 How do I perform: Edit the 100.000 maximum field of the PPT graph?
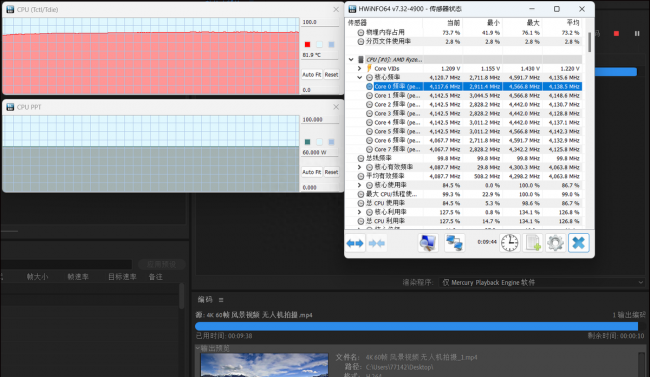click(320, 119)
